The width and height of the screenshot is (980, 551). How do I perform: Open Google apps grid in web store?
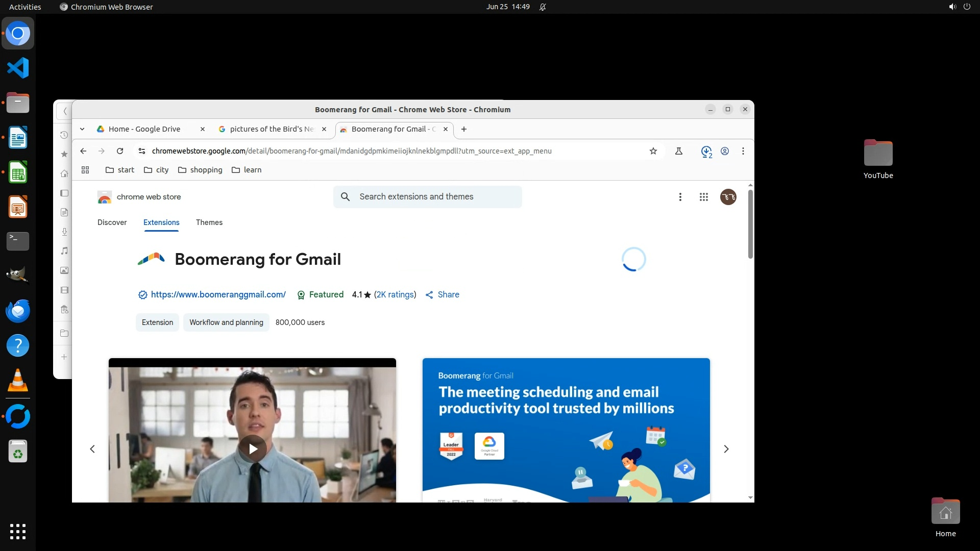[x=703, y=197]
